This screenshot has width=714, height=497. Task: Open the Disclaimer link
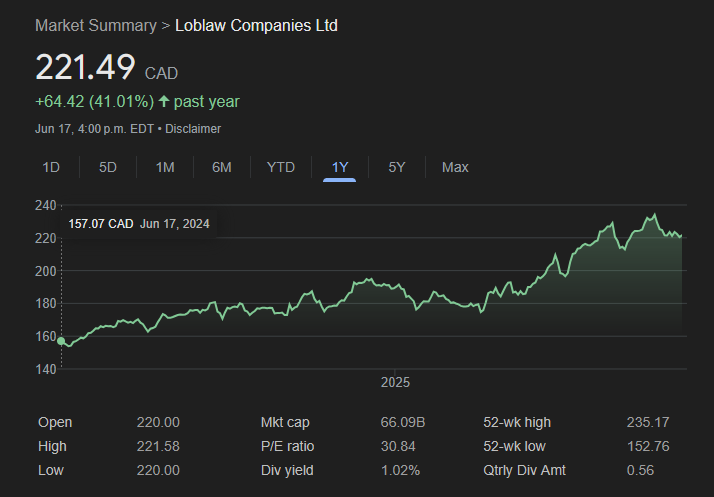(193, 129)
